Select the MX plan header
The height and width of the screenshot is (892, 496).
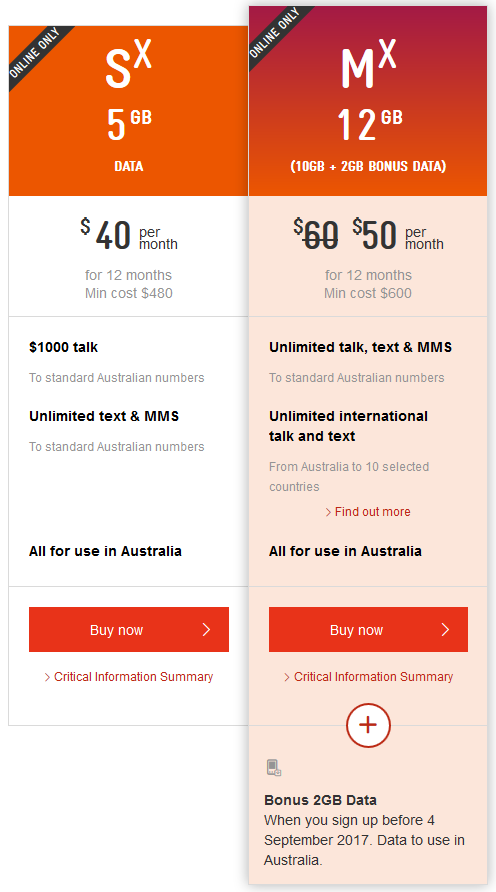coord(368,101)
